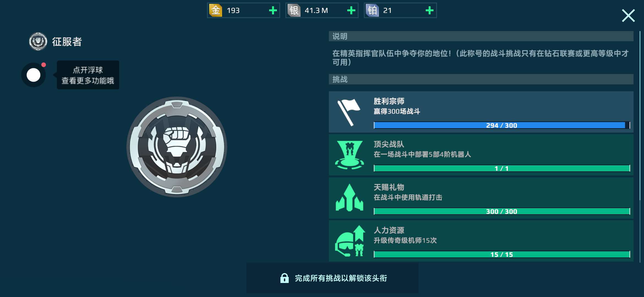
Task: Open the floating ball assistant
Action: [34, 75]
